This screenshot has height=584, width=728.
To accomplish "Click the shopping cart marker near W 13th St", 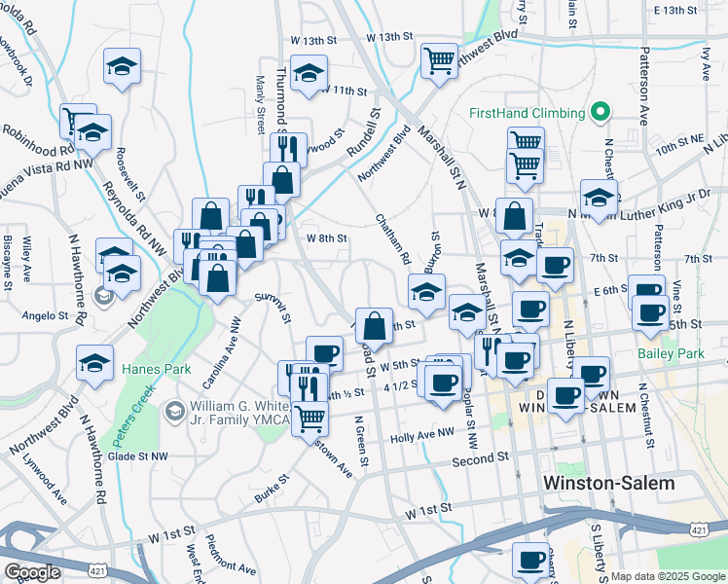I will coord(439,64).
